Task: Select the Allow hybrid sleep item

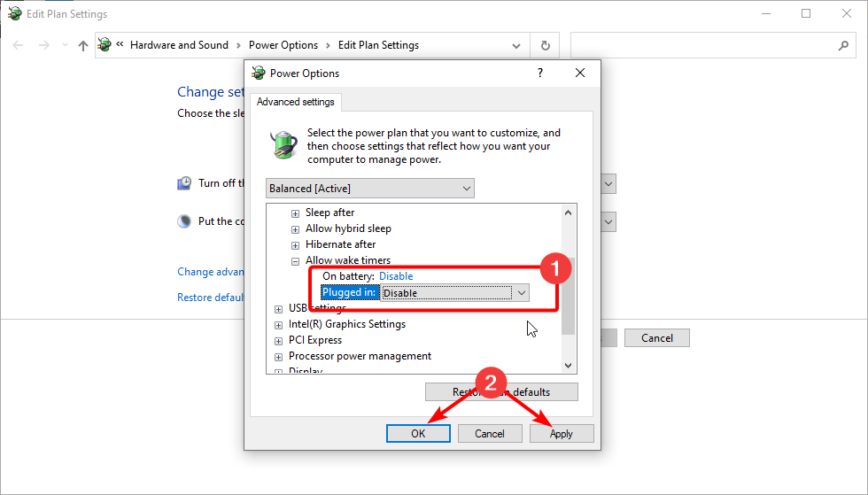Action: coord(348,228)
